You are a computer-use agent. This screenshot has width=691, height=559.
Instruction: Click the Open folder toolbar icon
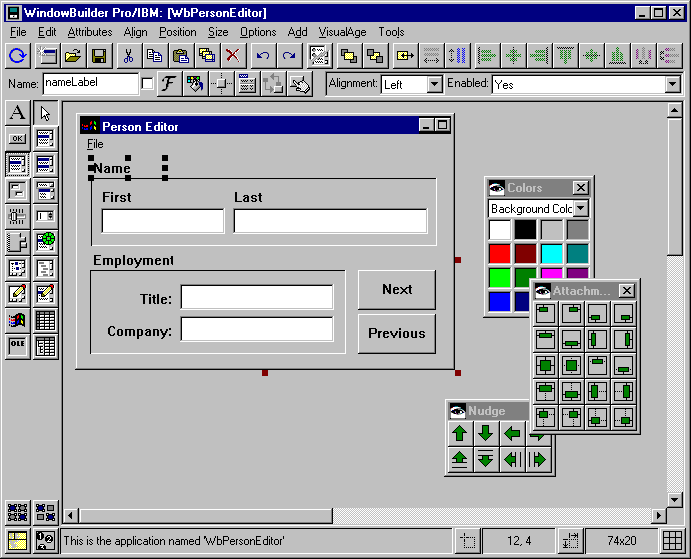click(x=73, y=56)
